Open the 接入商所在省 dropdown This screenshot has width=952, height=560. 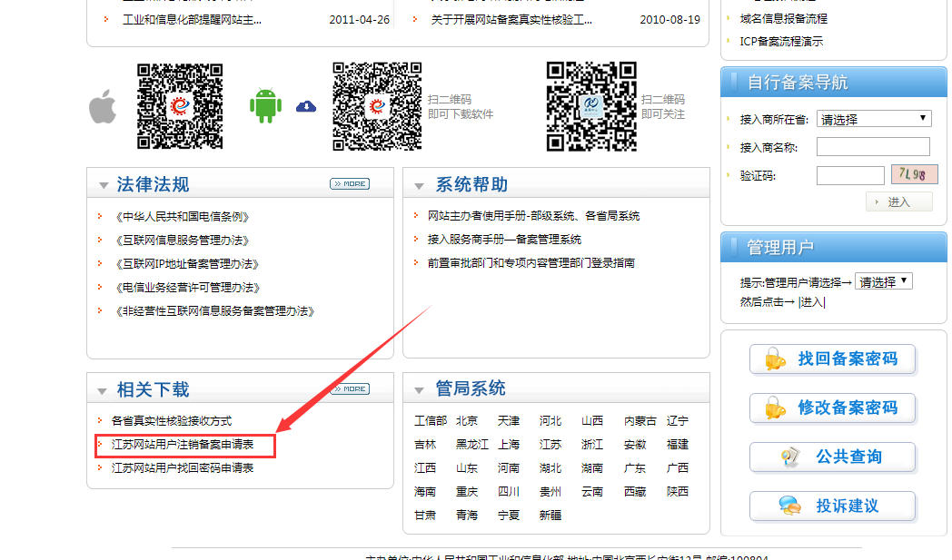pyautogui.click(x=874, y=119)
